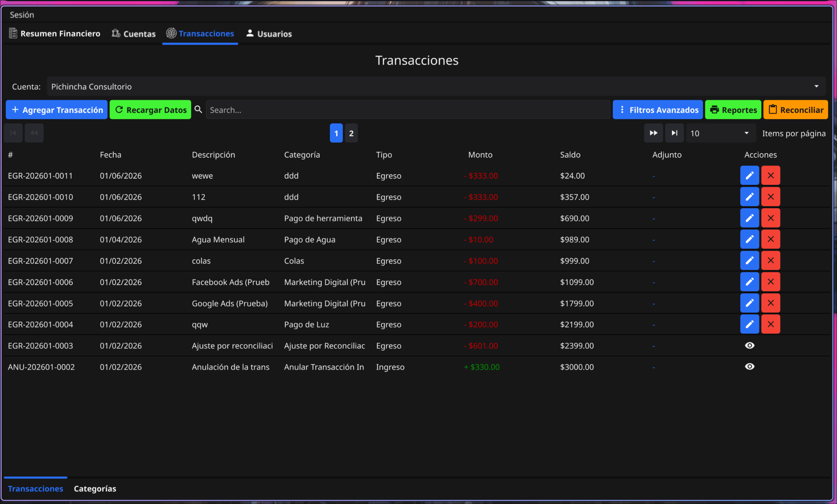Delete the Google Ads (Prueba) transaction
Viewport: 837px width, 504px height.
(770, 303)
